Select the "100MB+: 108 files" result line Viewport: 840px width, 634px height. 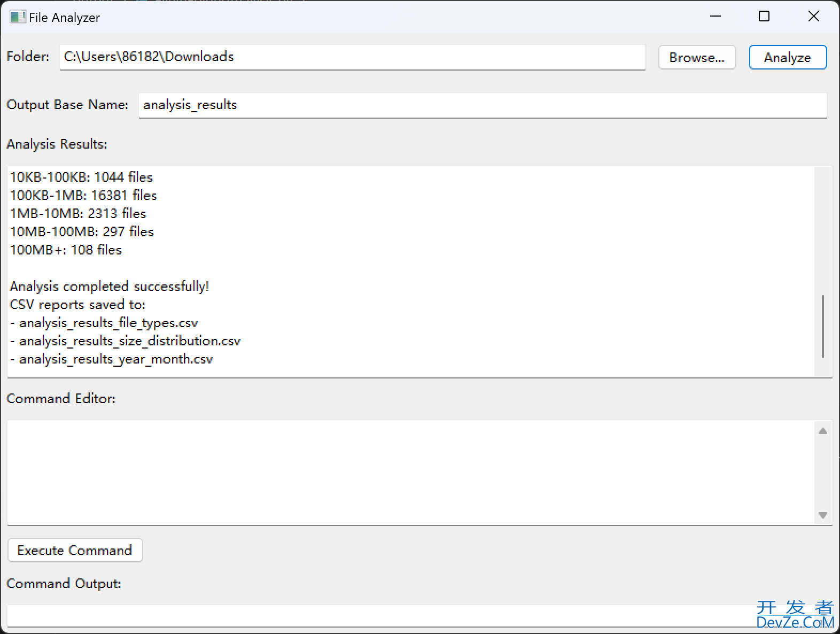66,250
